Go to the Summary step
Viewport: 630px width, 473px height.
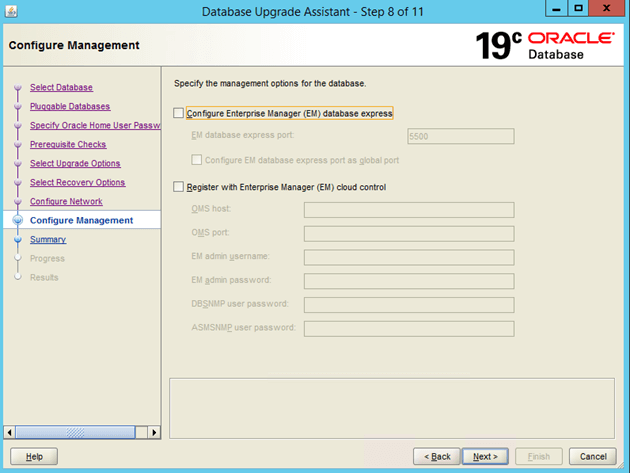(x=48, y=240)
